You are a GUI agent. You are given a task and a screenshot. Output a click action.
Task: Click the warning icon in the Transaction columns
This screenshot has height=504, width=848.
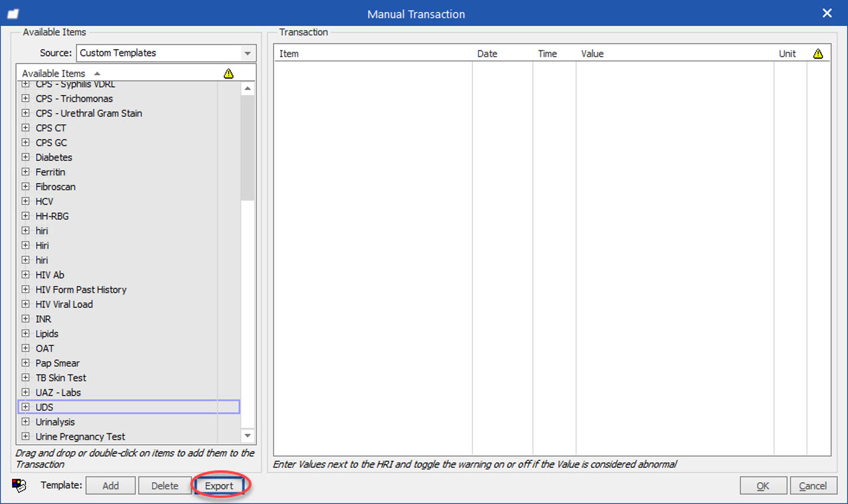tap(818, 53)
